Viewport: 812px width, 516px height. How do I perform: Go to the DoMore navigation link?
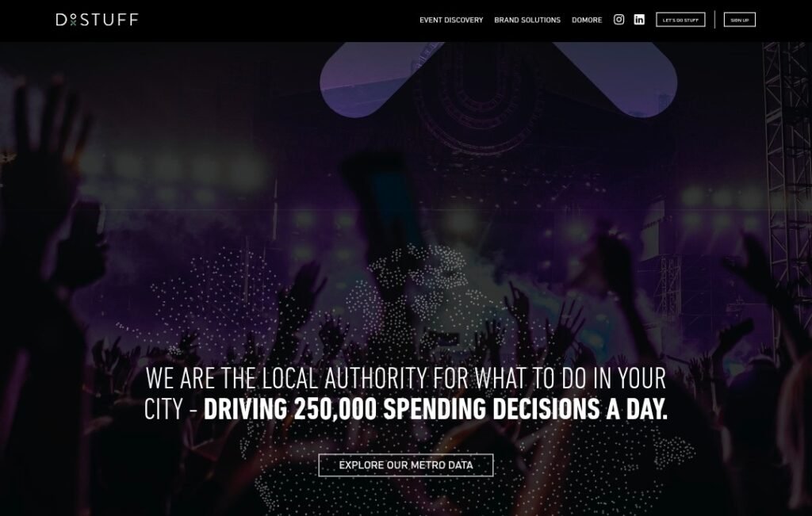587,20
